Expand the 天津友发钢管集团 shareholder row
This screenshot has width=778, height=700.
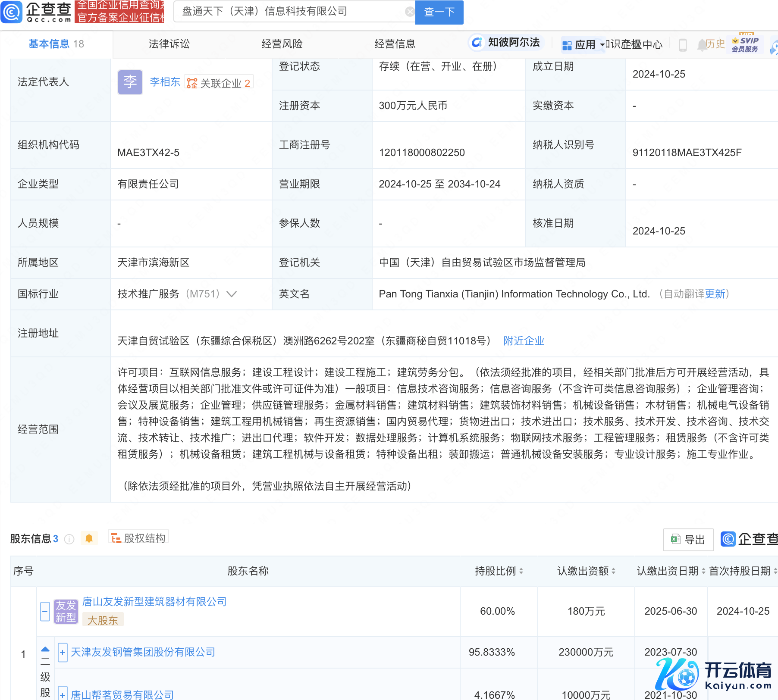pyautogui.click(x=63, y=652)
